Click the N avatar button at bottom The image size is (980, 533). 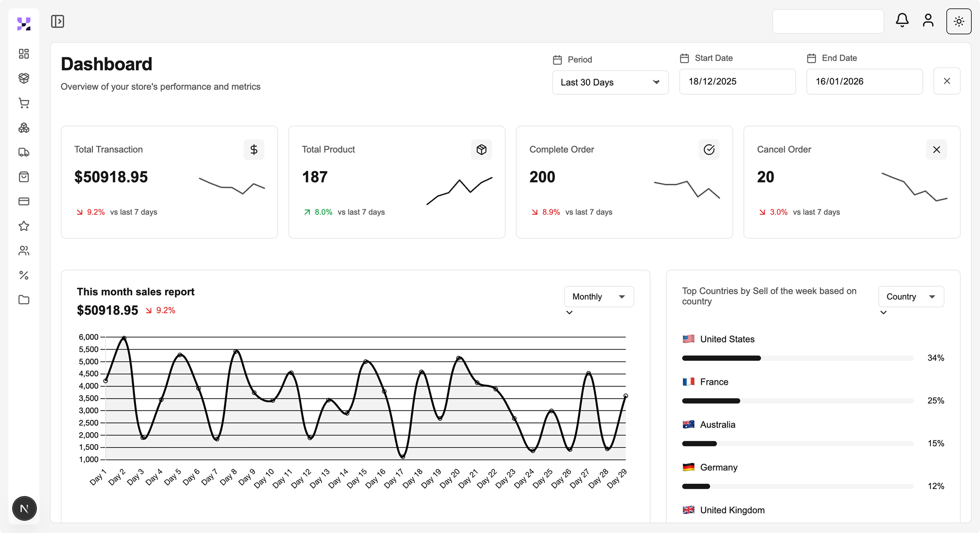click(24, 508)
